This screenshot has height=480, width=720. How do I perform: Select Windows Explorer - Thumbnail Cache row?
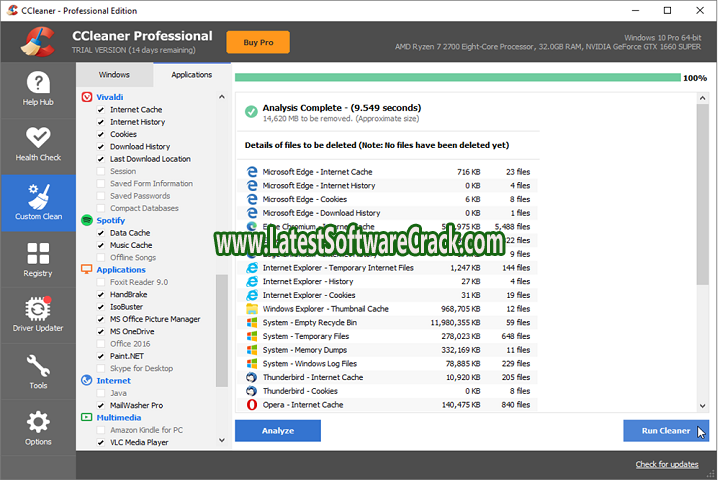(388, 309)
